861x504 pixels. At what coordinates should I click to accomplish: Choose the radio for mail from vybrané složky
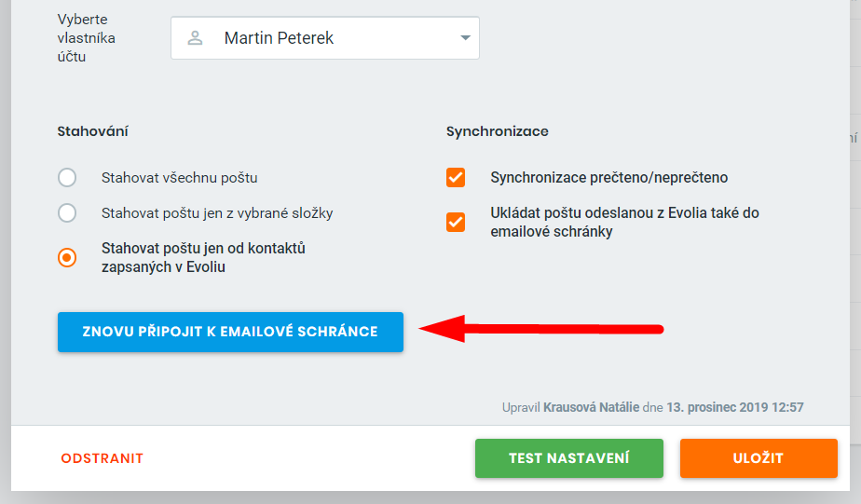(x=67, y=213)
